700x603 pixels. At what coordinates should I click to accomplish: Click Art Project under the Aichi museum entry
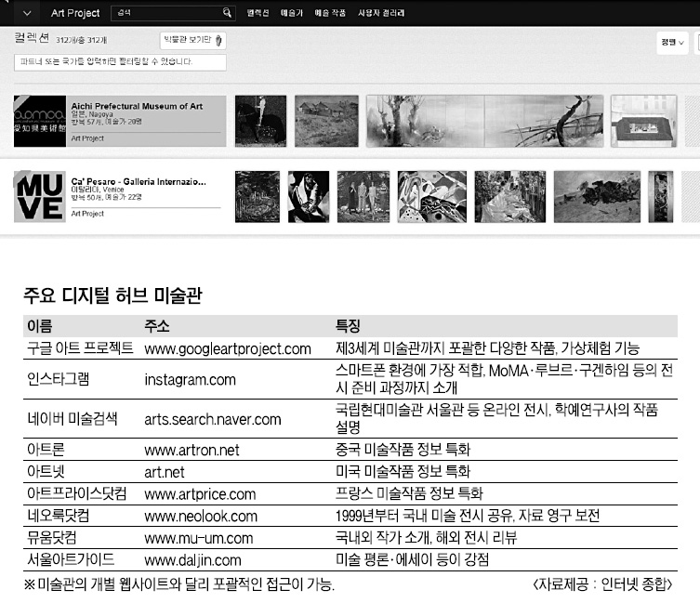(x=87, y=138)
